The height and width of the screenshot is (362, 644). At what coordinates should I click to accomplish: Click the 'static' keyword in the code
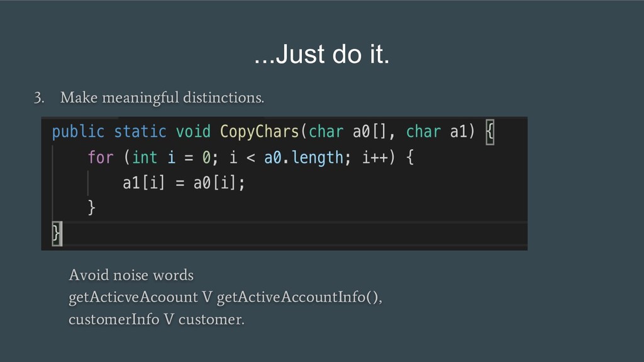point(140,132)
